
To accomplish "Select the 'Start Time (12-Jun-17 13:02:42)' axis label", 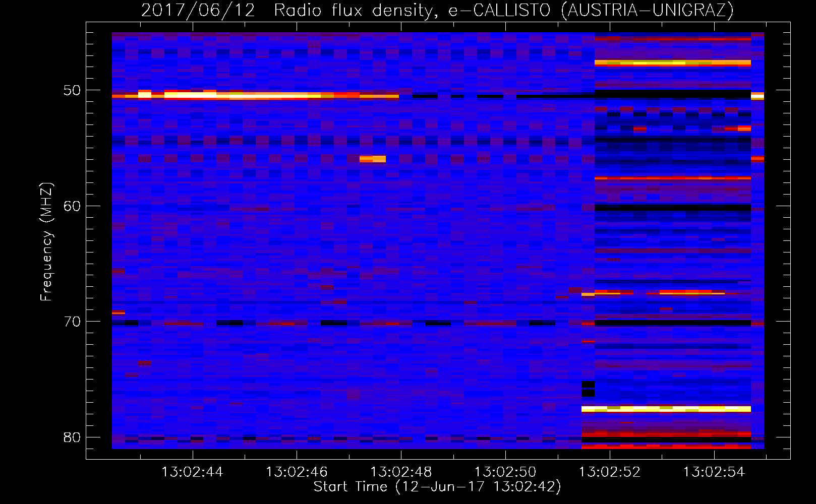I will [437, 487].
